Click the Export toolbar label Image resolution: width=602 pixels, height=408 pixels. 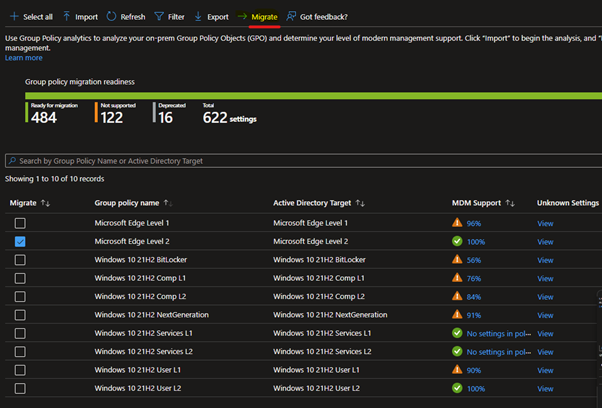[x=218, y=17]
